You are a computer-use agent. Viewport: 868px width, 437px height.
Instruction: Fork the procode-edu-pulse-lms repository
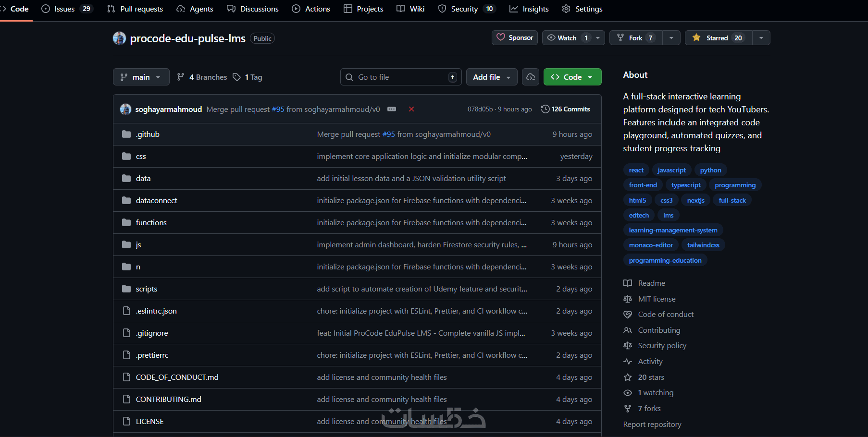tap(636, 38)
